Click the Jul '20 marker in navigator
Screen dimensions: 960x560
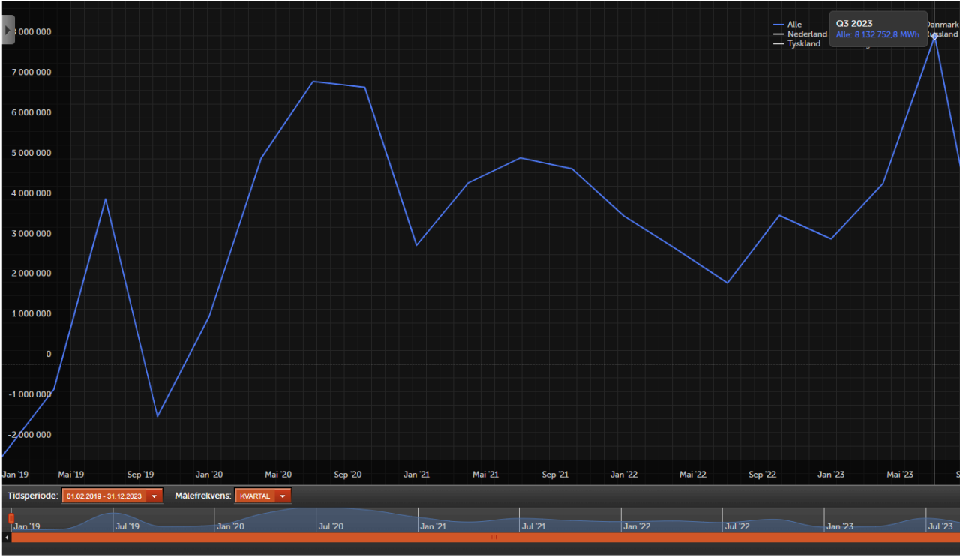pyautogui.click(x=331, y=526)
